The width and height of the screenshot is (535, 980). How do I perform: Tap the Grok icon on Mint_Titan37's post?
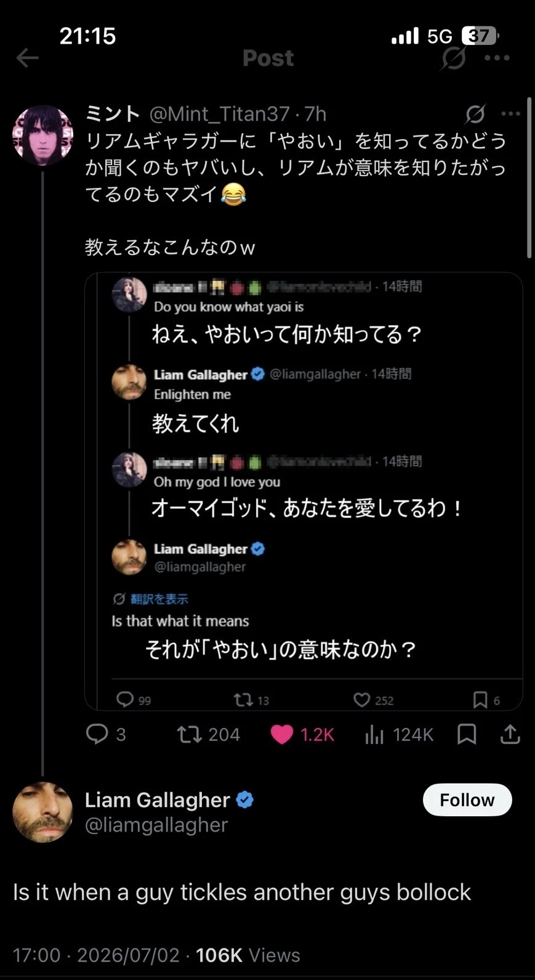click(x=475, y=113)
